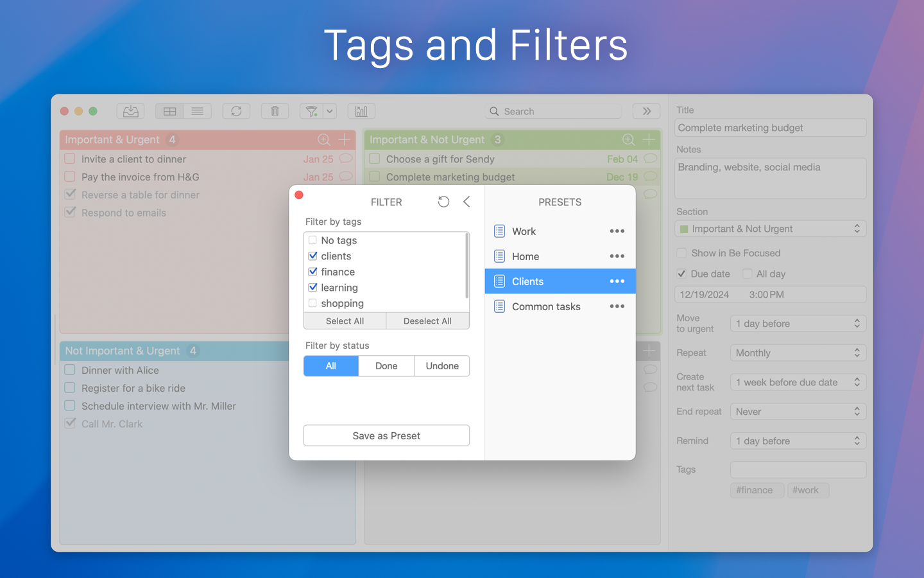Open End repeat dropdown set to Never
This screenshot has width=924, height=578.
tap(798, 412)
